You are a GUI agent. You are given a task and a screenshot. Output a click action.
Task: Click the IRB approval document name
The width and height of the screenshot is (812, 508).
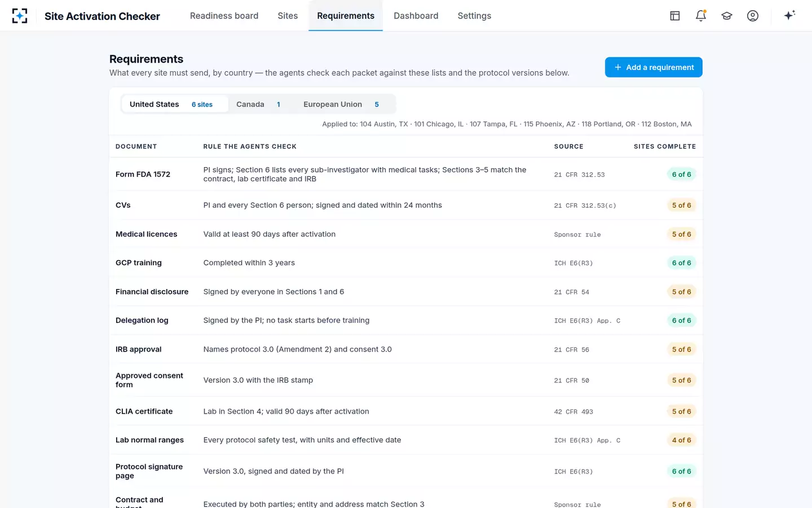coord(139,349)
